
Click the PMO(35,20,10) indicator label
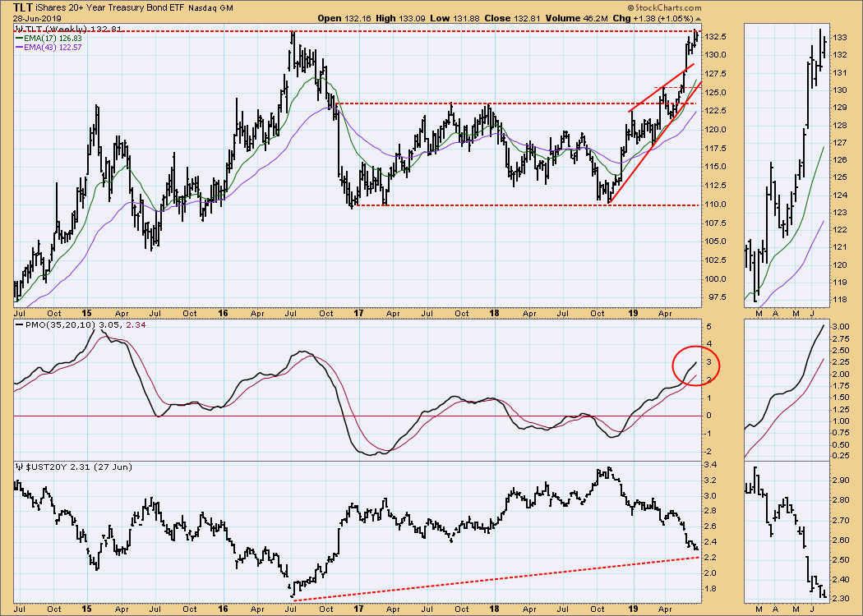60,324
